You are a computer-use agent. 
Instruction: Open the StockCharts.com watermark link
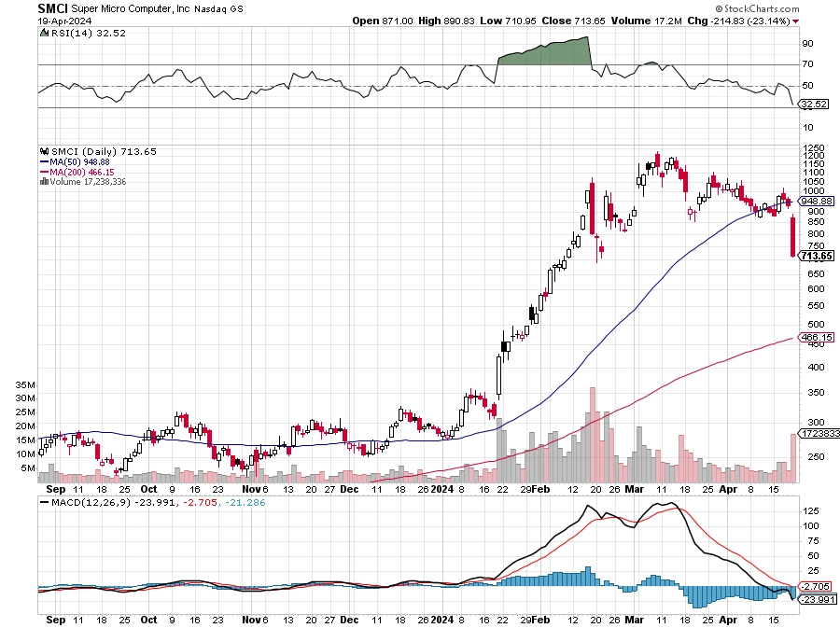tap(758, 8)
